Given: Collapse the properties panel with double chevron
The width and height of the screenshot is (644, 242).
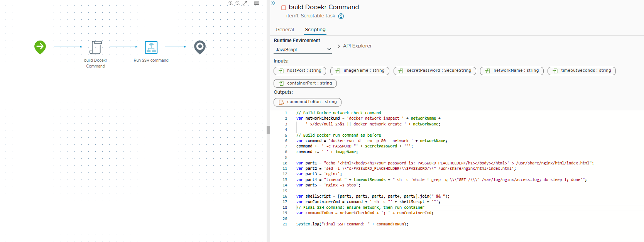Looking at the screenshot, I should point(273,3).
